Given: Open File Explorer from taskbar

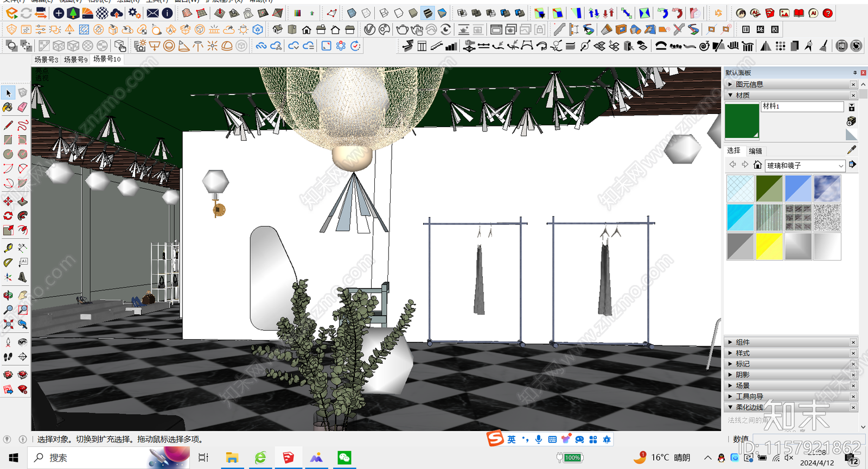Looking at the screenshot, I should pos(232,458).
